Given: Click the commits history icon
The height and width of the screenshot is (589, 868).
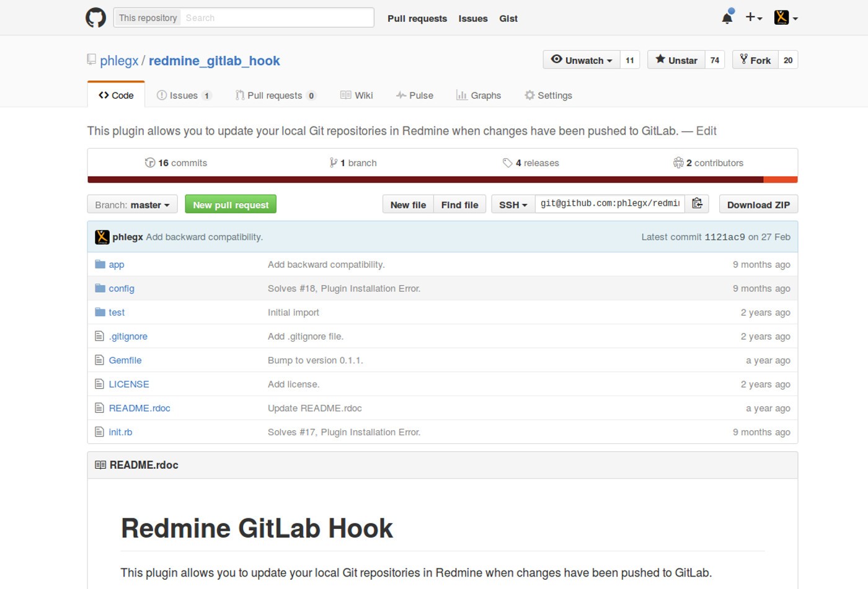Looking at the screenshot, I should click(150, 162).
